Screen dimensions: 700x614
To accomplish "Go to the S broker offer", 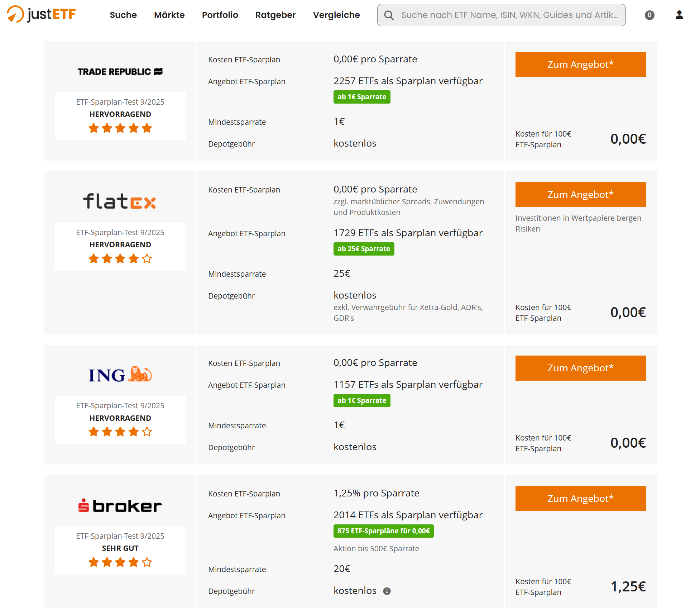I will 580,499.
